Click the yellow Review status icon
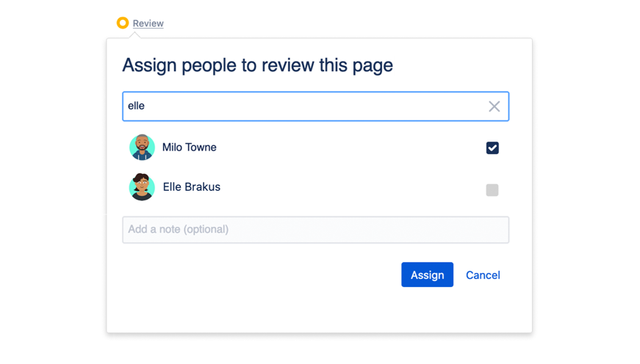Image resolution: width=640 pixels, height=364 pixels. 123,23
